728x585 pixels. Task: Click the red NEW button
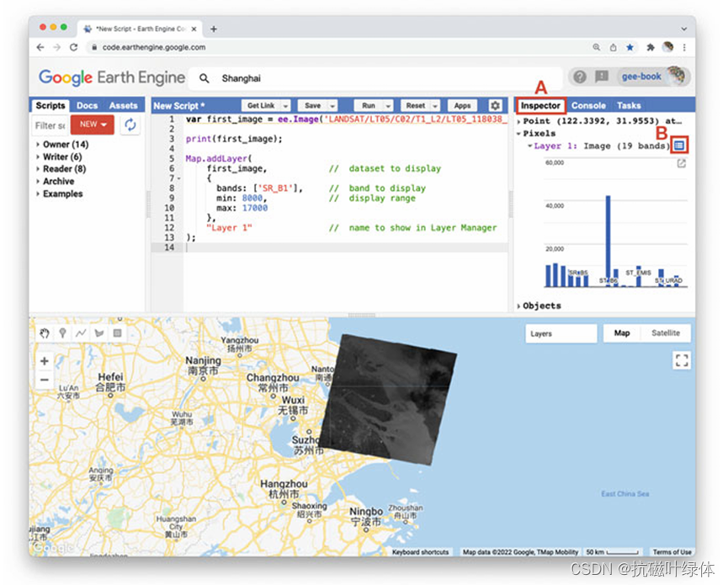click(x=93, y=125)
